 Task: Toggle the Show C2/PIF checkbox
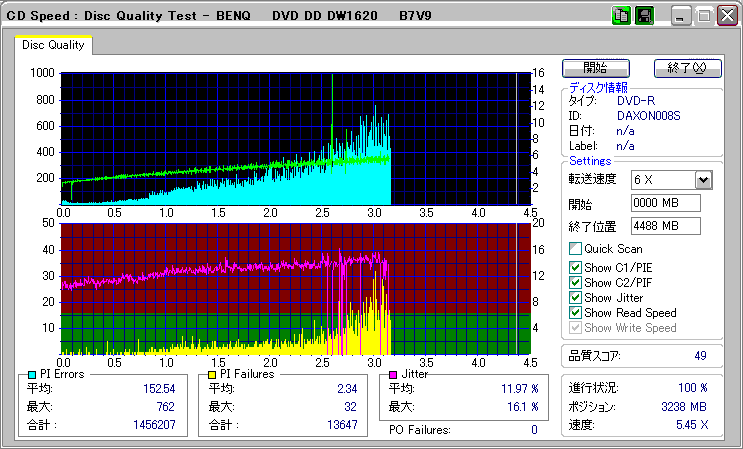(x=575, y=283)
